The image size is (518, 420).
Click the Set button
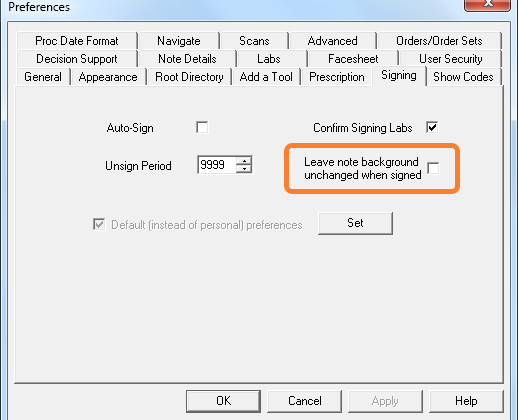click(355, 223)
